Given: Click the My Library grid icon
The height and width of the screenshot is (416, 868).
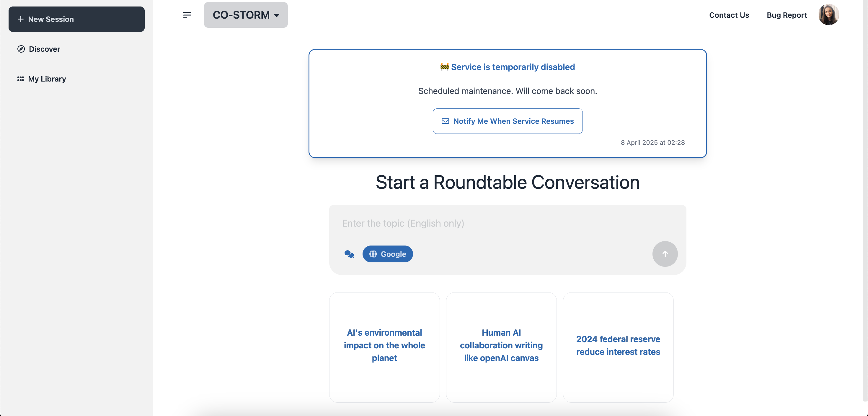Looking at the screenshot, I should pos(21,79).
